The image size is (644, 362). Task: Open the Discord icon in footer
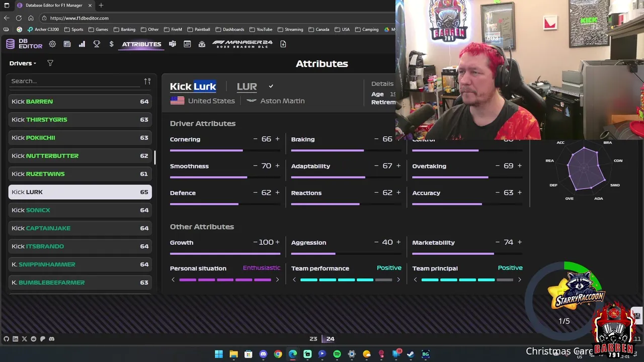pyautogui.click(x=51, y=339)
